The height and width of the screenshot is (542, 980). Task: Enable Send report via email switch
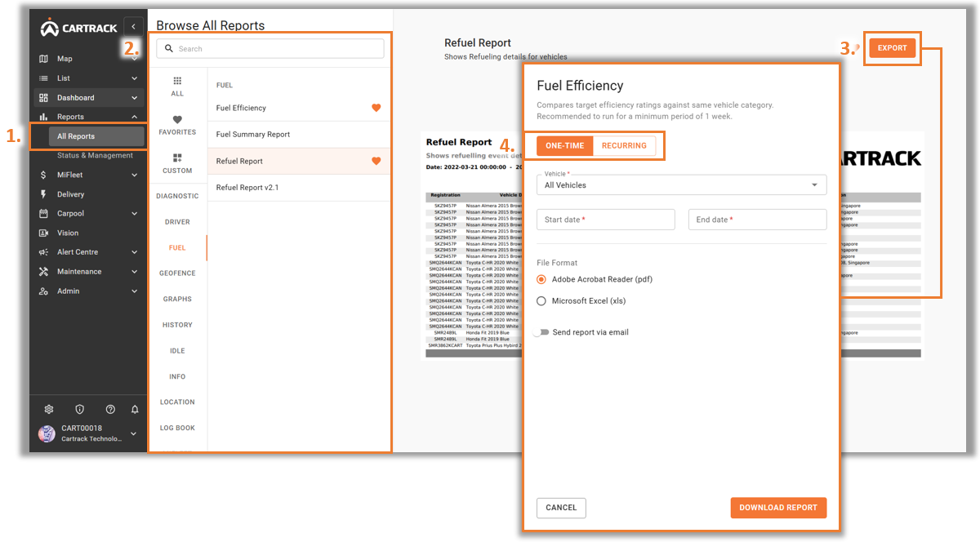coord(540,332)
